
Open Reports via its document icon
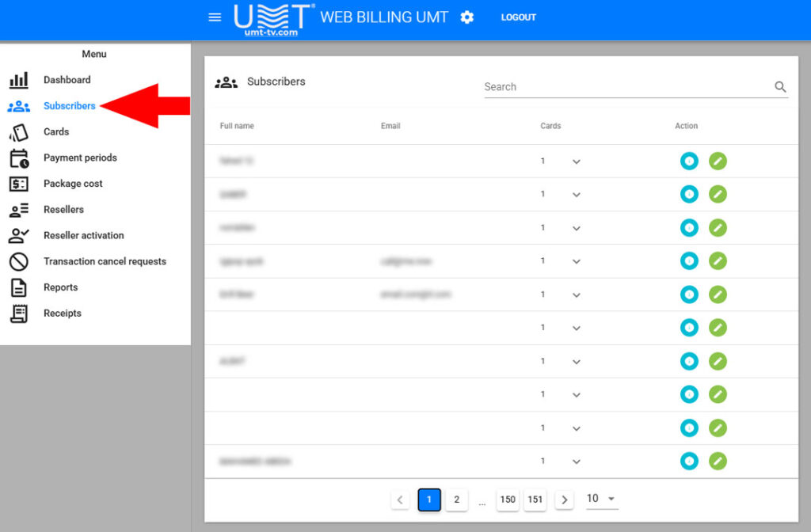(17, 287)
